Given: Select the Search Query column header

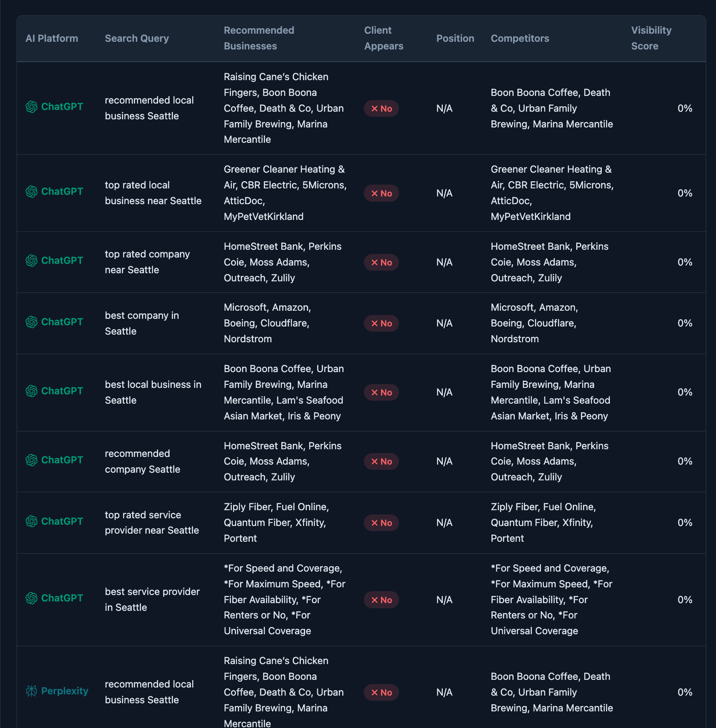Looking at the screenshot, I should click(x=136, y=38).
